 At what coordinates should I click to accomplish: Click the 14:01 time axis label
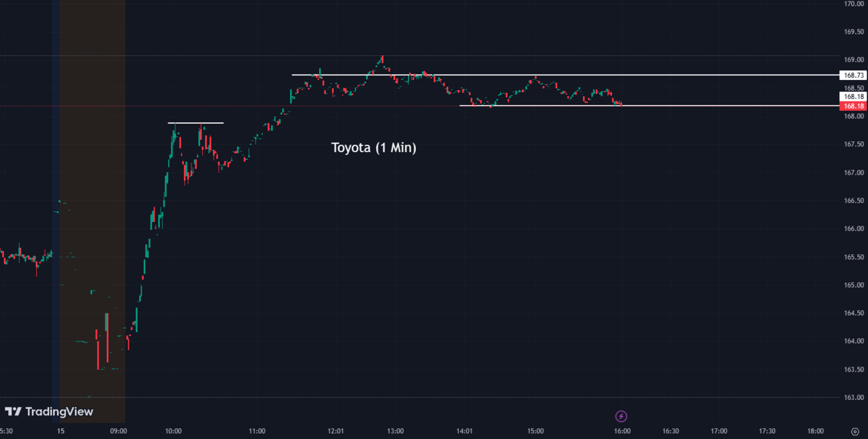464,431
